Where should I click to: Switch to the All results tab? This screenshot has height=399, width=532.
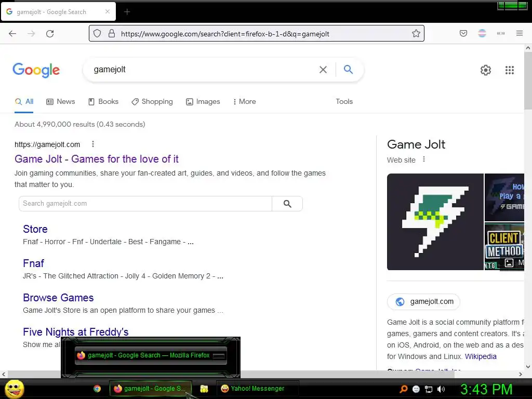click(24, 101)
